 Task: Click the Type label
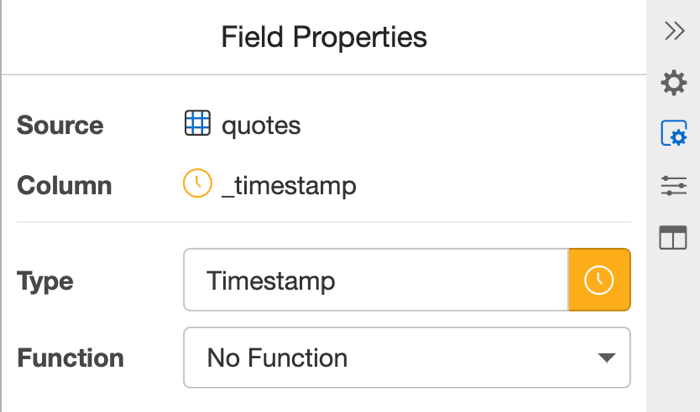45,281
